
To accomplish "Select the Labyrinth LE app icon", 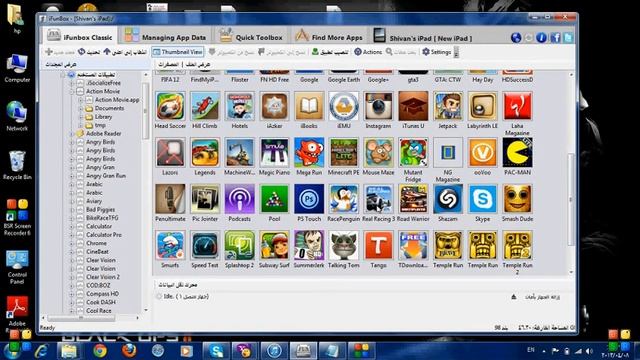I will 482,106.
